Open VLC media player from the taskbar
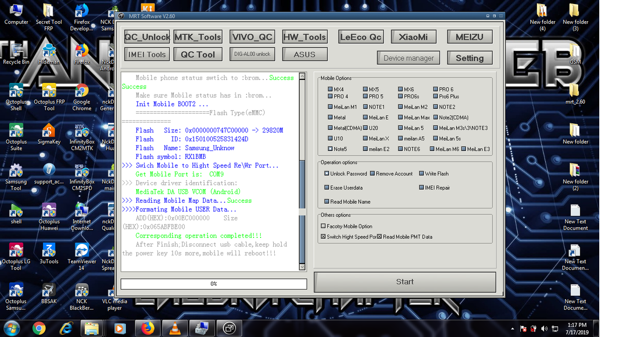This screenshot has width=644, height=337. point(175,328)
